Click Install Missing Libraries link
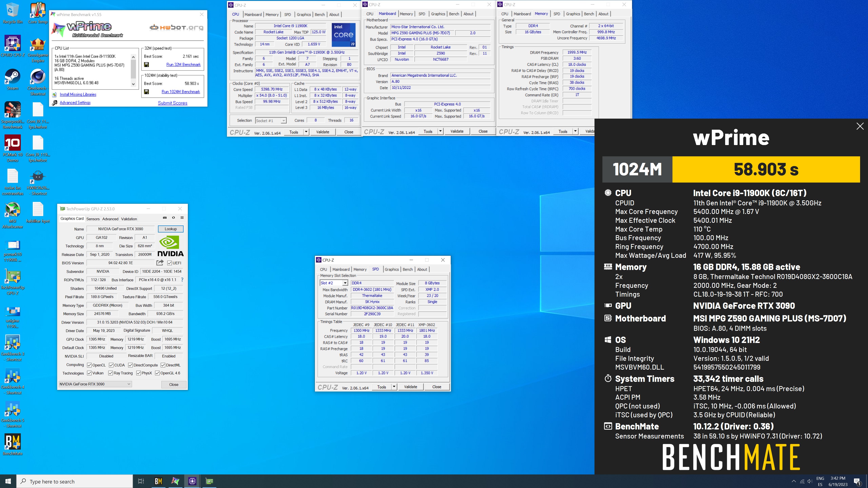Image resolution: width=868 pixels, height=488 pixels. [78, 95]
